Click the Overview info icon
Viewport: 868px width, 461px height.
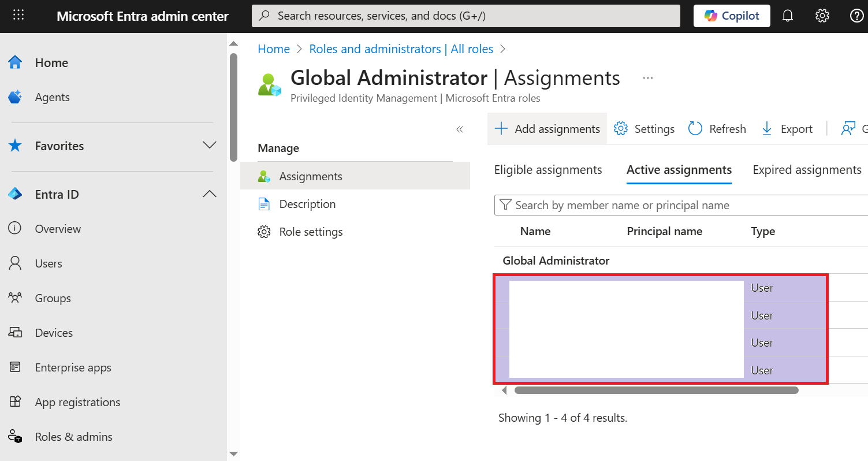tap(15, 229)
